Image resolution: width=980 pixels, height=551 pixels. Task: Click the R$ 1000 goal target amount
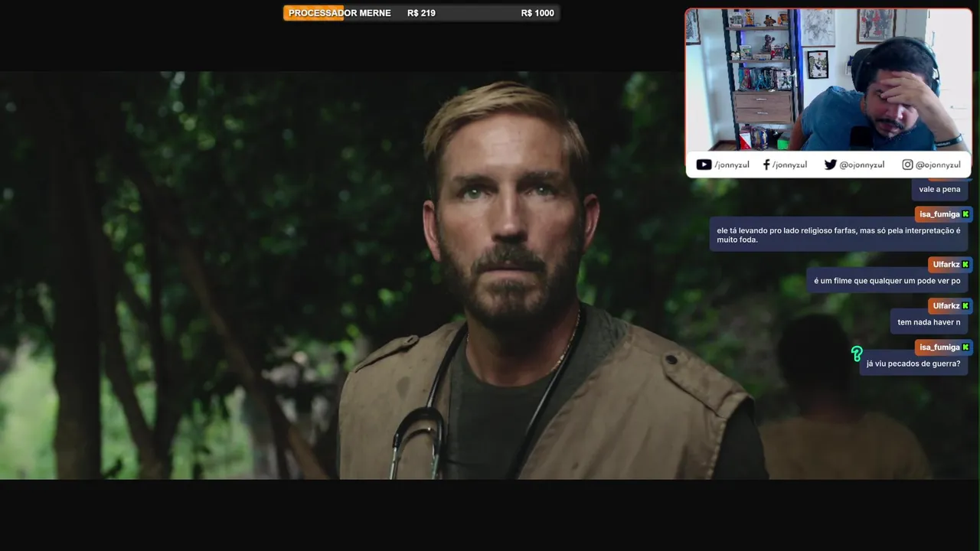pyautogui.click(x=537, y=13)
